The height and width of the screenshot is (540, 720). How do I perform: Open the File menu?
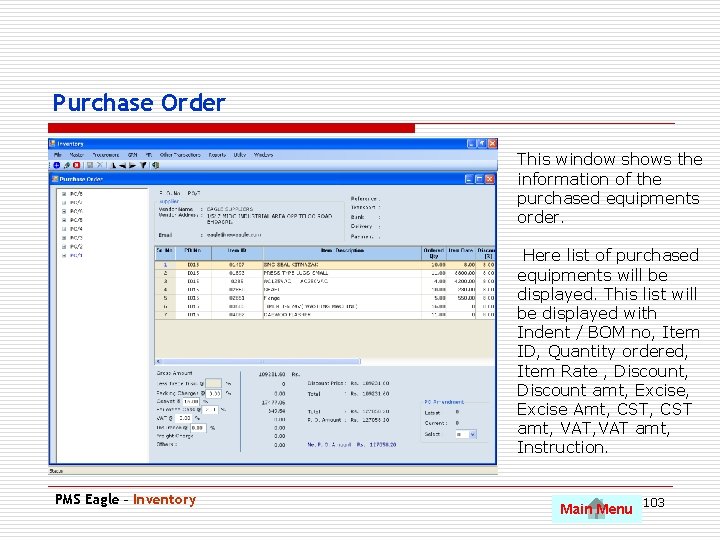tap(57, 155)
